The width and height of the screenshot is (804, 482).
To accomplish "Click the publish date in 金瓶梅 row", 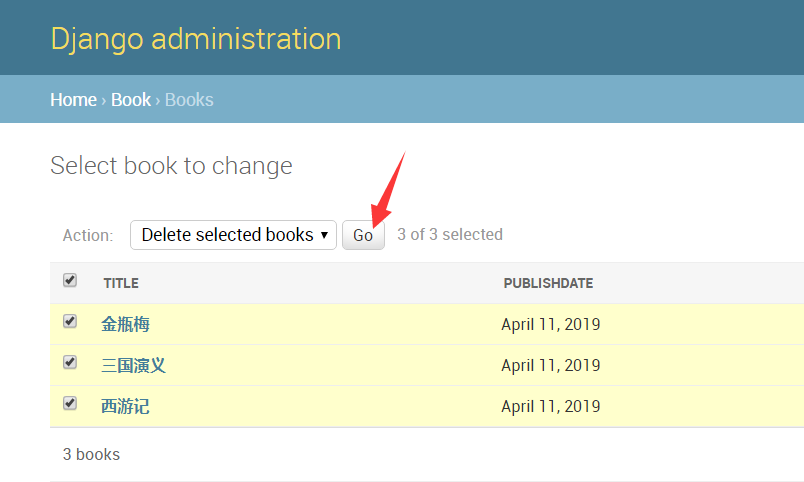I will coord(550,325).
